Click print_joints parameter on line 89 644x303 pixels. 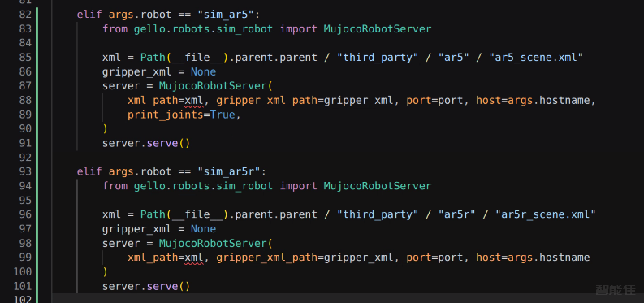(x=165, y=115)
